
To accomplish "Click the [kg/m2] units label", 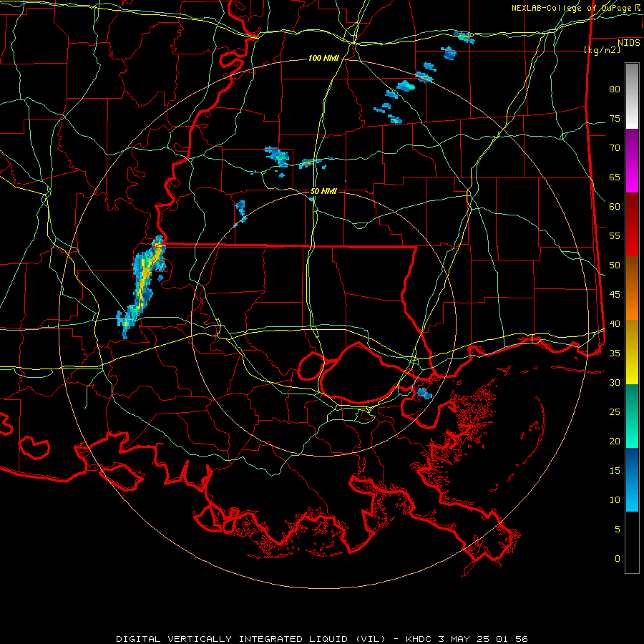I will 602,50.
